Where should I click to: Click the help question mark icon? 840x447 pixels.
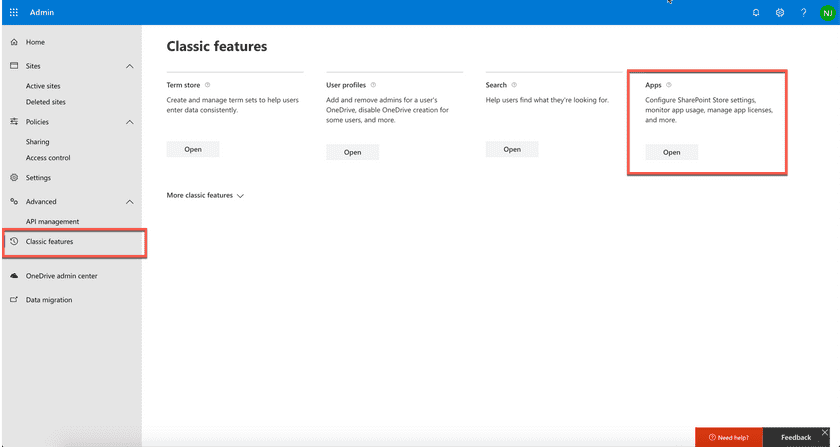[x=803, y=12]
